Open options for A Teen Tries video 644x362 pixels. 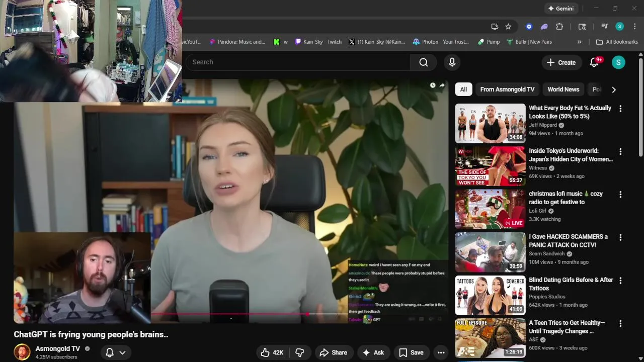(620, 323)
